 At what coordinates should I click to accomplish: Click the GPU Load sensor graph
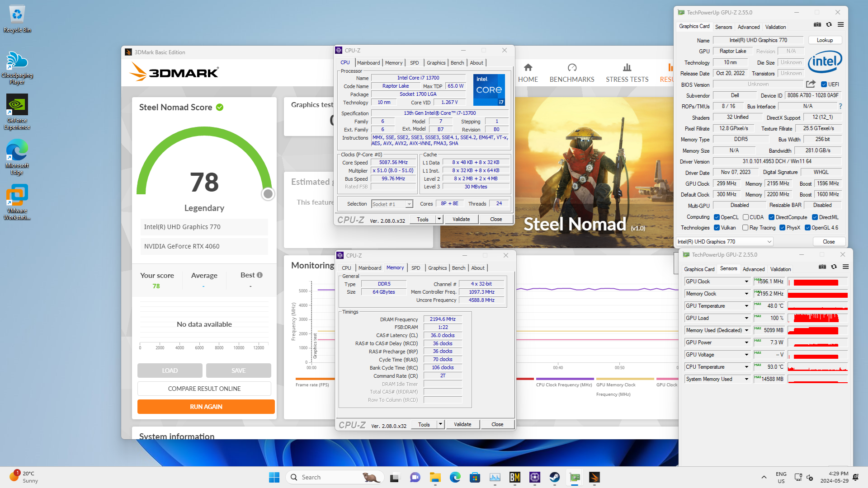point(817,318)
